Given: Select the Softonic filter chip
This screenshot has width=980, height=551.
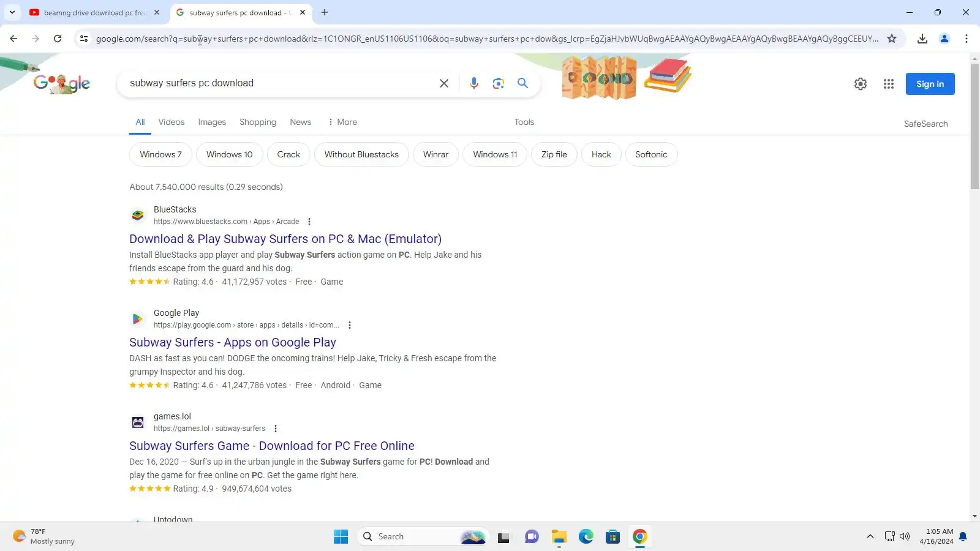Looking at the screenshot, I should click(651, 154).
